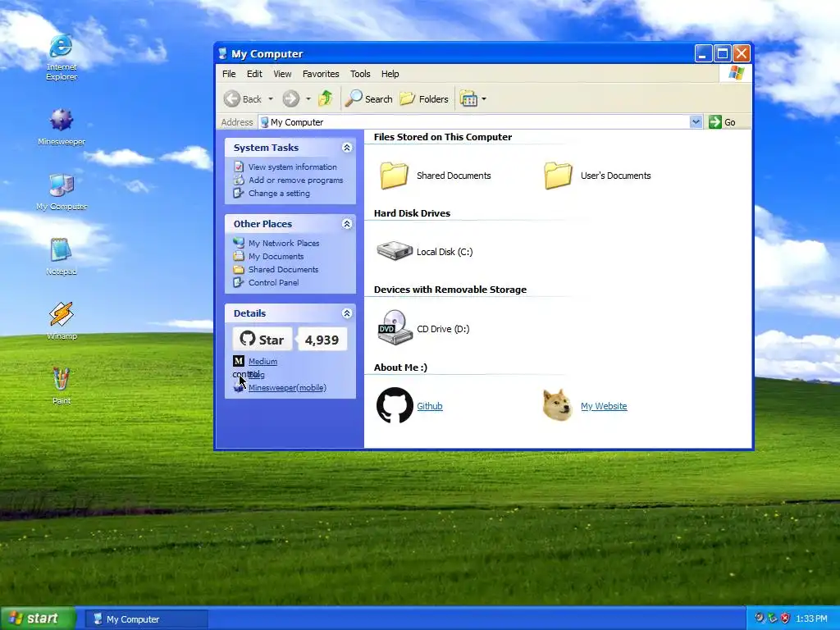
Task: Open Control Panel from Other Places
Action: click(x=274, y=283)
